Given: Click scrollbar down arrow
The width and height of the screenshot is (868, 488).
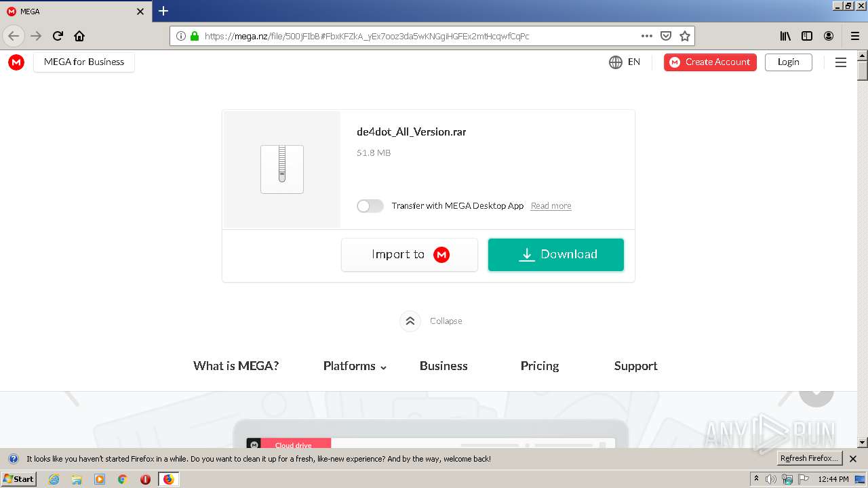Looking at the screenshot, I should click(x=863, y=443).
